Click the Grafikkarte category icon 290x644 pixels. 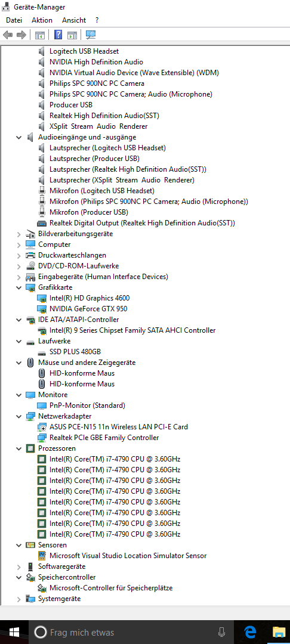pos(30,287)
